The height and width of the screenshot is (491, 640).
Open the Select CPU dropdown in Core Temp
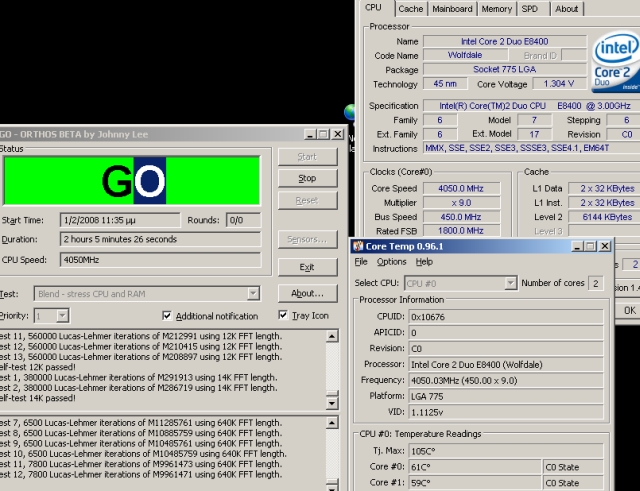(510, 283)
